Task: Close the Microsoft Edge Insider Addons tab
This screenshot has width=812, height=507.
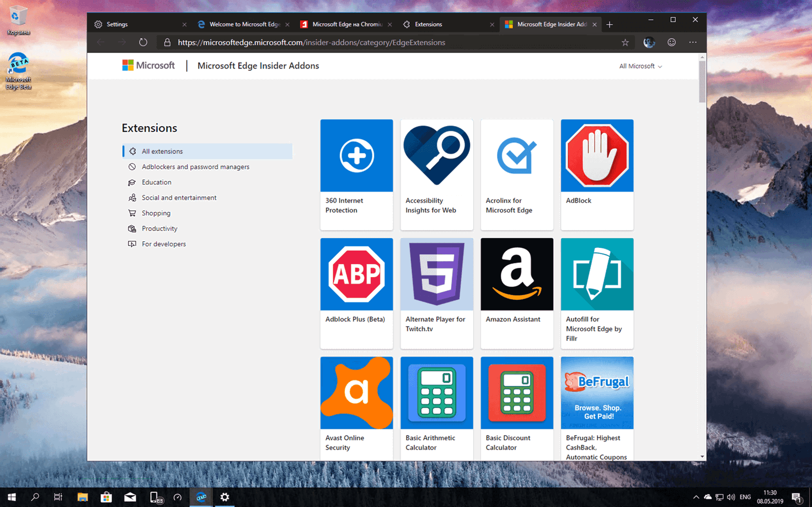Action: click(x=594, y=24)
